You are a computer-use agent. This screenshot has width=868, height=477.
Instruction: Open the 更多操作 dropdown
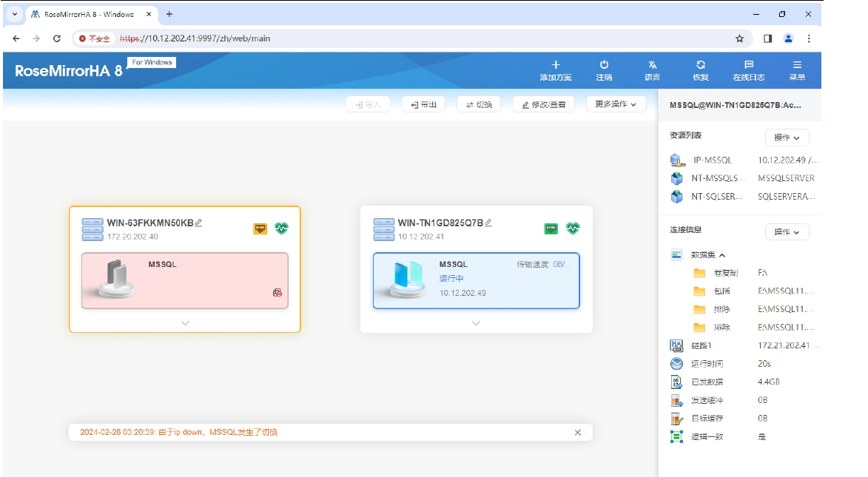(x=616, y=104)
